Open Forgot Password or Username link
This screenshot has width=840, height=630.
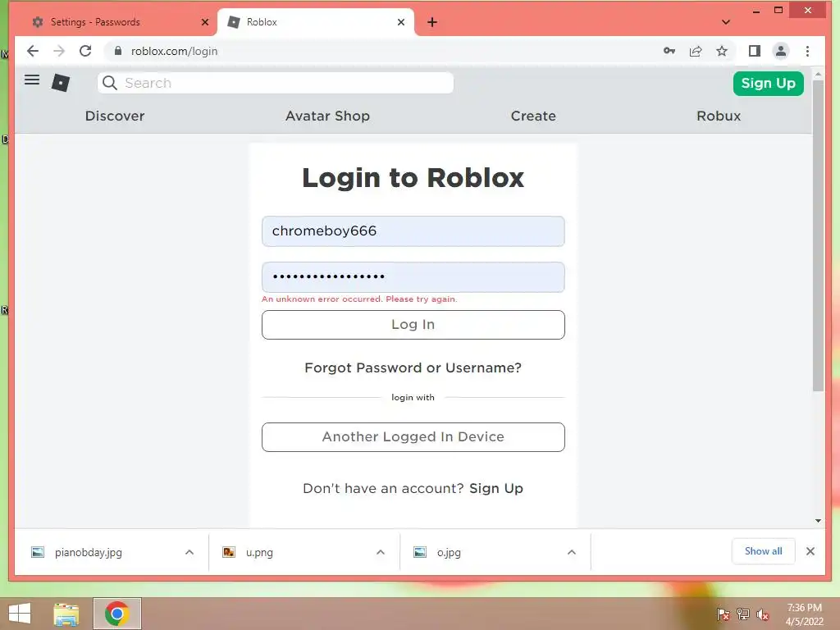pos(413,367)
